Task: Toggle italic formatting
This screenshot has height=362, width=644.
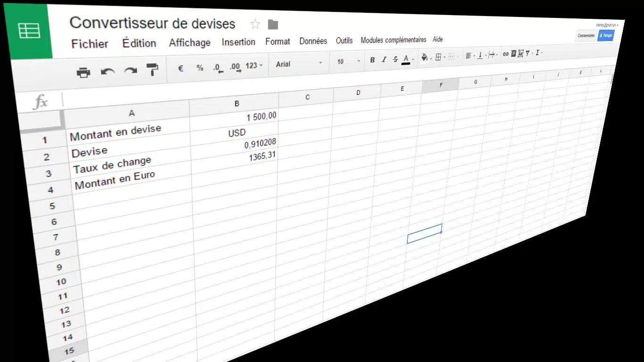Action: coord(384,59)
